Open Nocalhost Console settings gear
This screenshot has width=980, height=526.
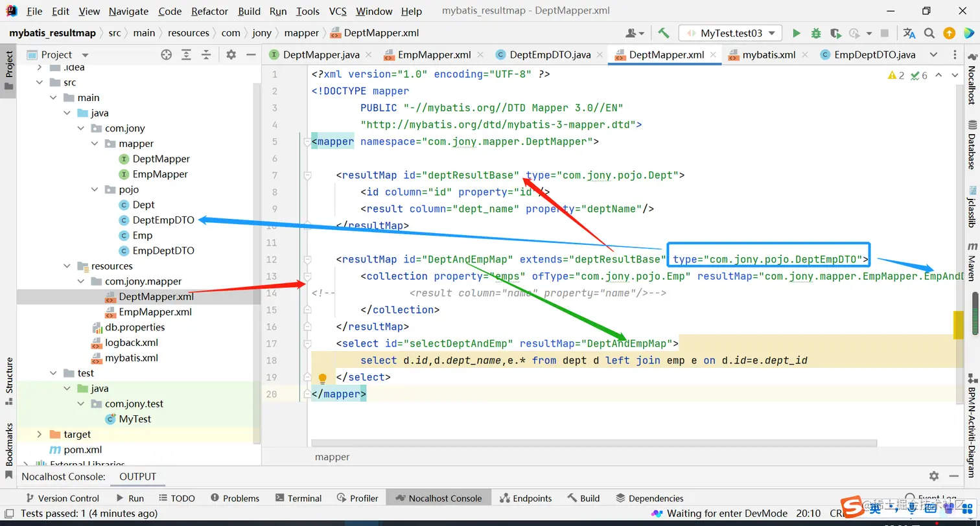point(934,476)
